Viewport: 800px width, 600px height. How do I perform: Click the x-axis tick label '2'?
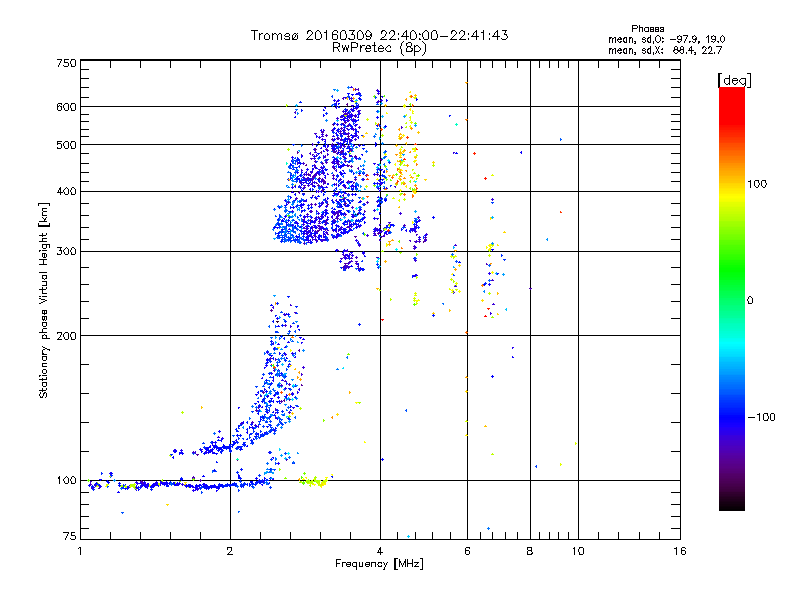[230, 551]
